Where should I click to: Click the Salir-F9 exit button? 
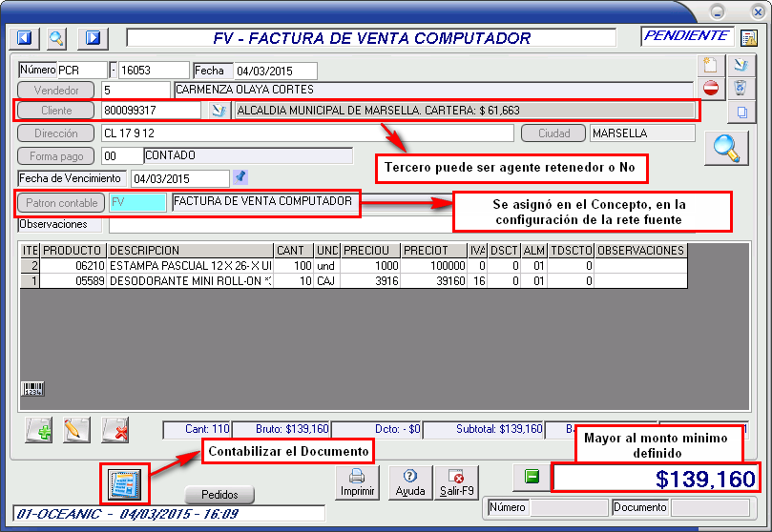click(456, 482)
